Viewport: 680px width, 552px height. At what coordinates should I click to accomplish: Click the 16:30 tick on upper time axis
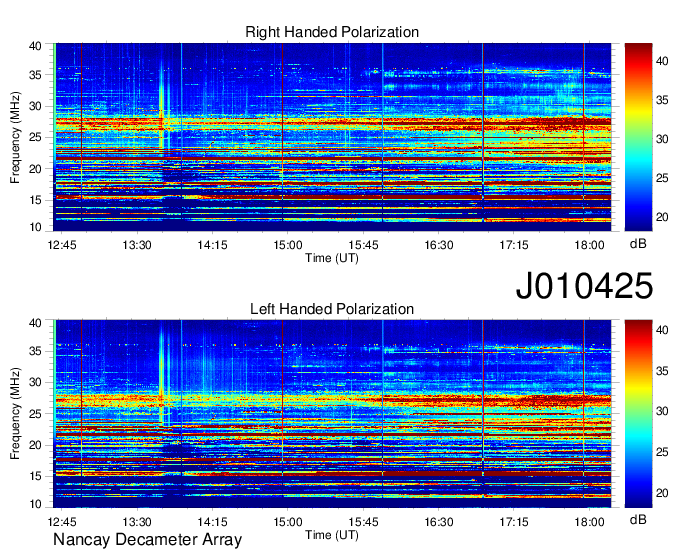coord(438,245)
